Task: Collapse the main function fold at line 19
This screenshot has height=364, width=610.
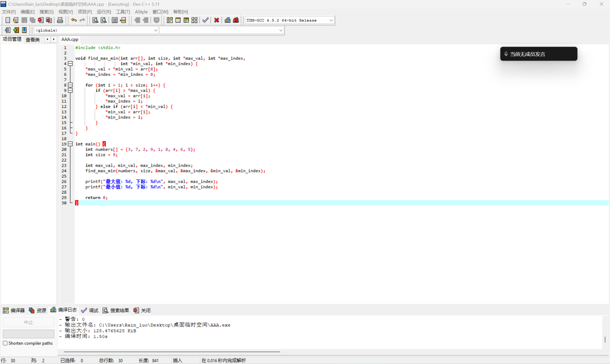Action: click(x=70, y=144)
